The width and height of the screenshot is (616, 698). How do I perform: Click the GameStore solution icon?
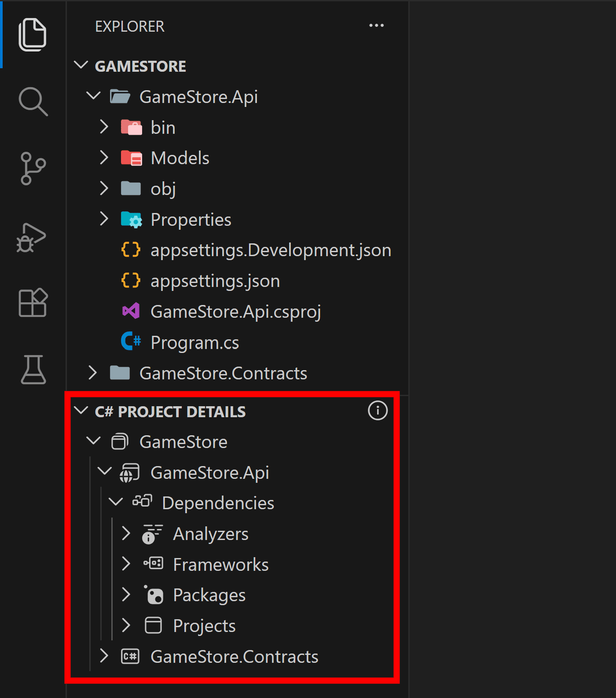tap(120, 441)
